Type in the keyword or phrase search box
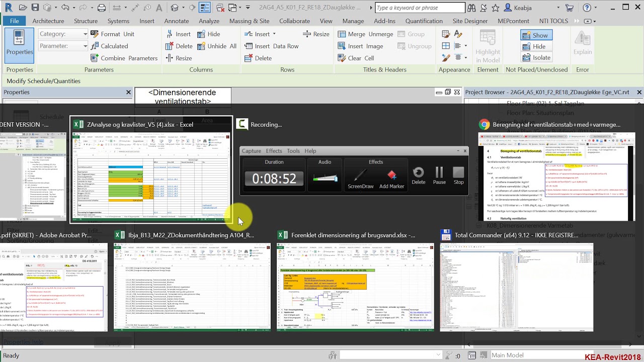 [x=420, y=8]
